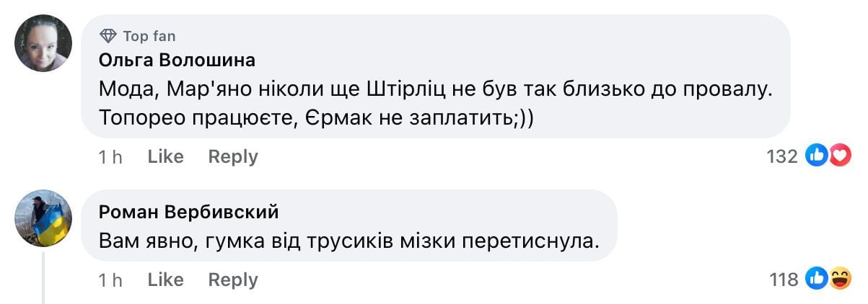The width and height of the screenshot is (868, 304).
Task: Reply to Ольга Волошина's comment
Action: coord(233,156)
